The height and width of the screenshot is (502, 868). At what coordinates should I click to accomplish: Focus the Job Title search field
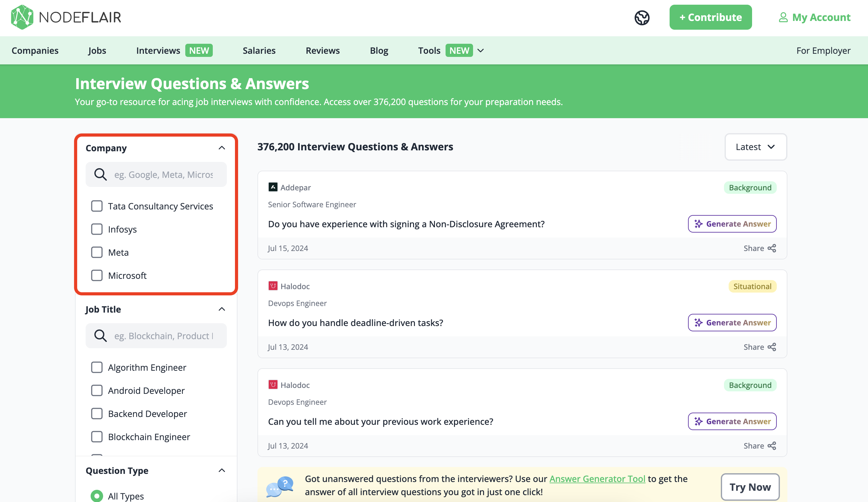click(164, 336)
